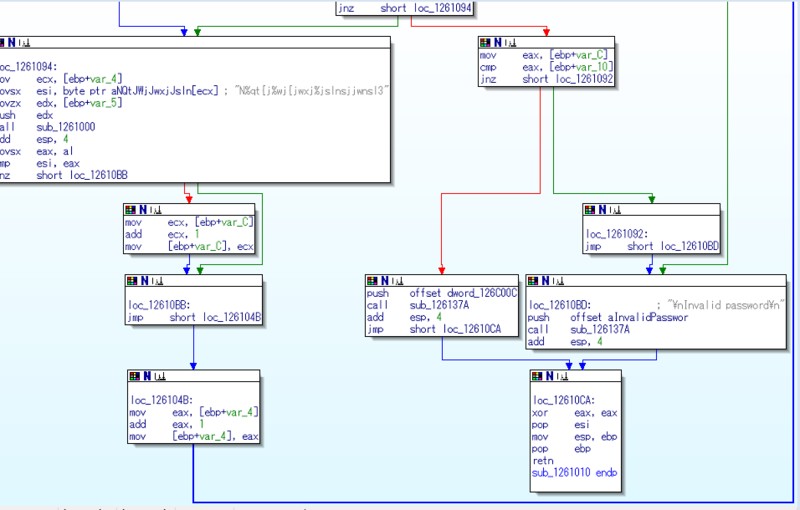Click the color icon on the loc_12610BB node

click(132, 280)
